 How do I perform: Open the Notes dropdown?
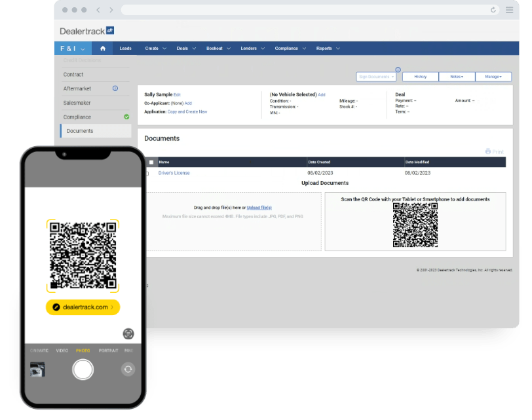click(457, 77)
